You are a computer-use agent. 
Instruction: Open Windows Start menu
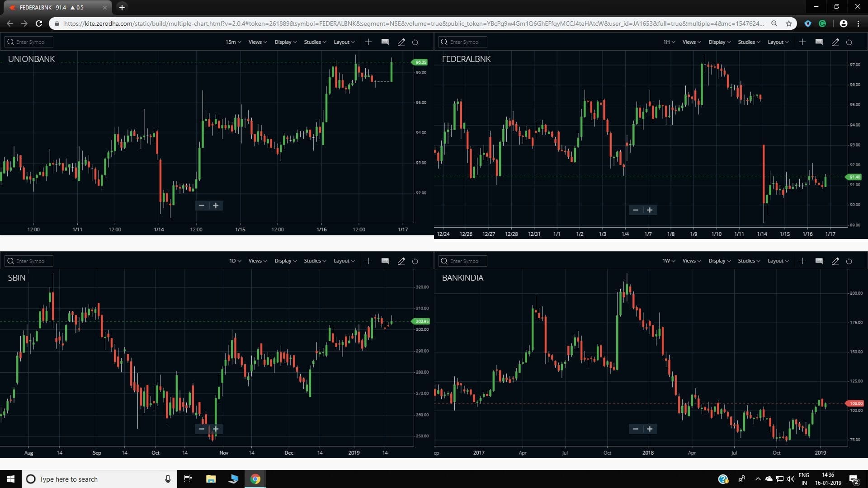[11, 479]
